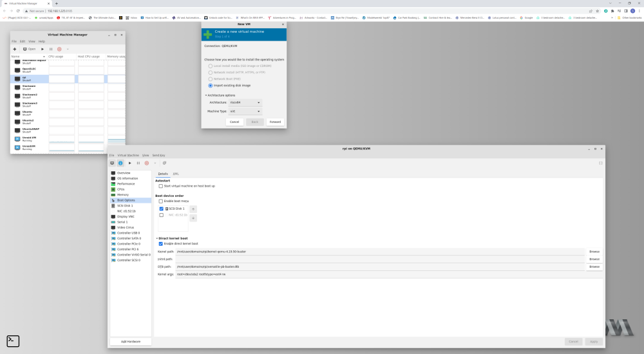The height and width of the screenshot is (354, 644).
Task: Click the fullscreen icon in rpi window
Action: click(600, 163)
